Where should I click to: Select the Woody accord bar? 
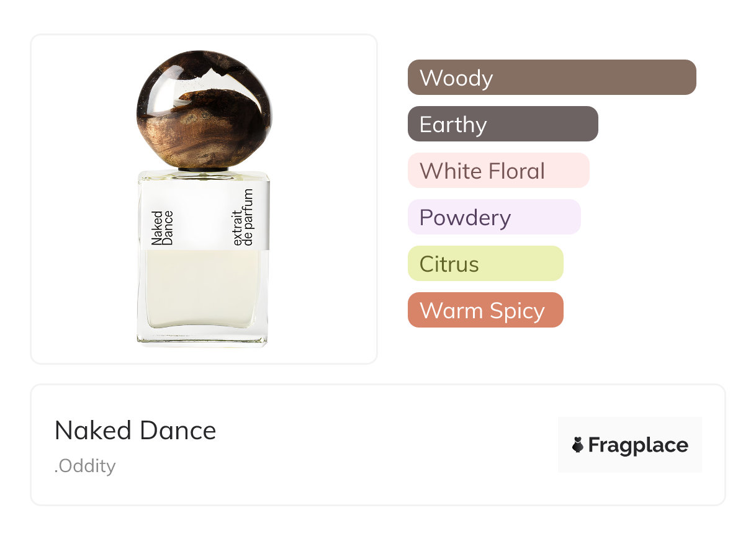(x=551, y=78)
